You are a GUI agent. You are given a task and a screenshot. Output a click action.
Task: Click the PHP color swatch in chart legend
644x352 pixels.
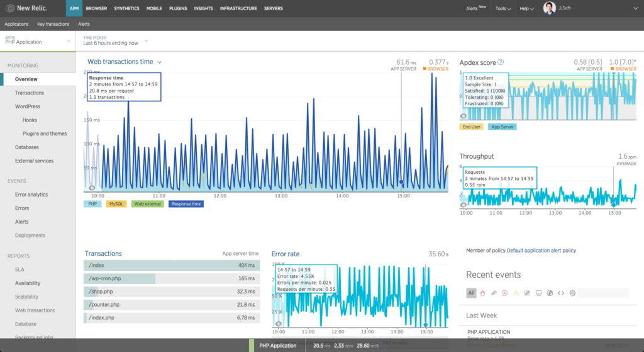coord(93,204)
